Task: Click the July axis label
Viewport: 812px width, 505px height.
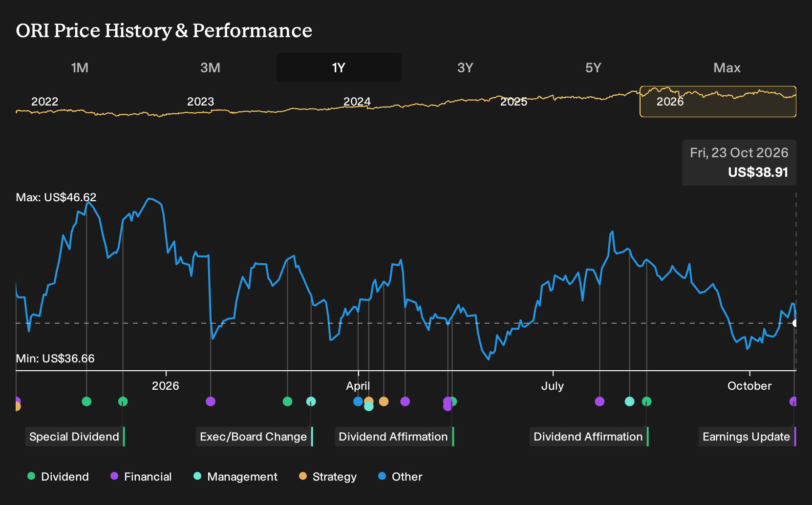Action: [553, 386]
